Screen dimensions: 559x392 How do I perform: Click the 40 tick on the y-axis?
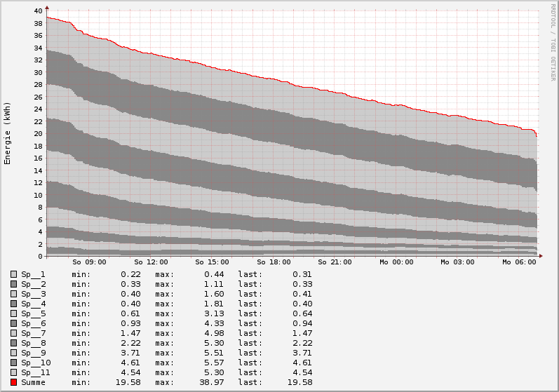pyautogui.click(x=38, y=11)
